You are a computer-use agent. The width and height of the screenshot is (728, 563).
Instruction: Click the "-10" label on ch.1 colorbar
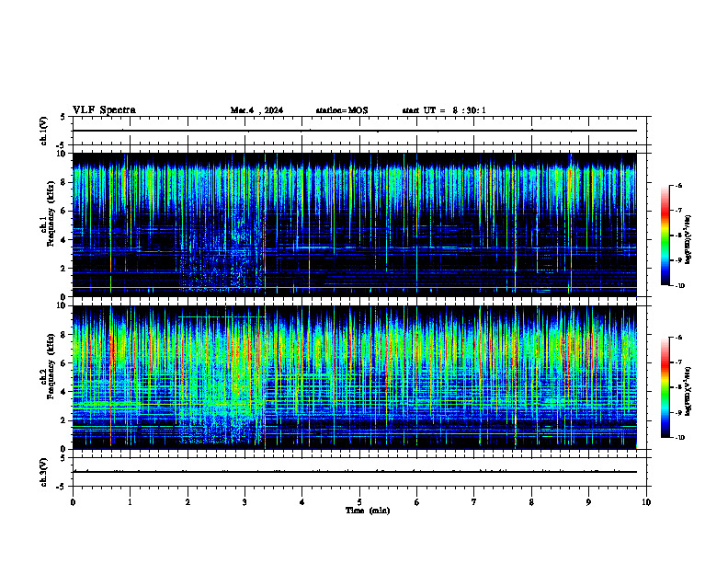(679, 286)
